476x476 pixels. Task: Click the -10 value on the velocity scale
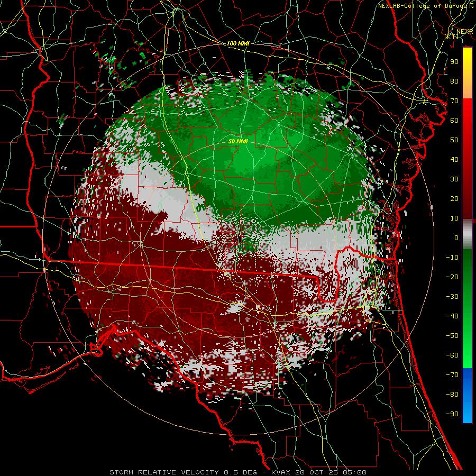452,258
